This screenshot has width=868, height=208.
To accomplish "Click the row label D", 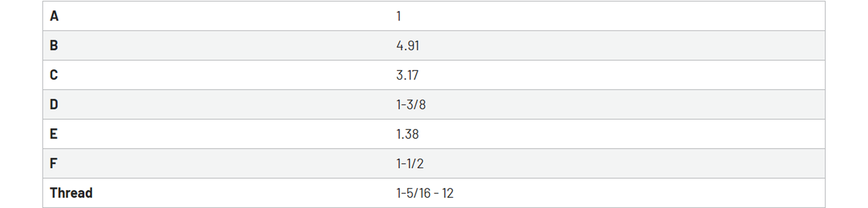I will pyautogui.click(x=54, y=104).
